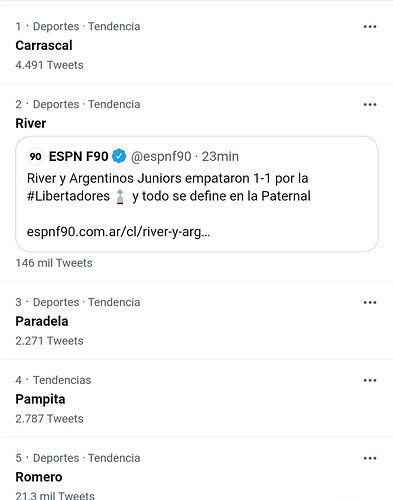Click the 146 mil Tweets count
This screenshot has height=500, width=393.
pyautogui.click(x=54, y=263)
